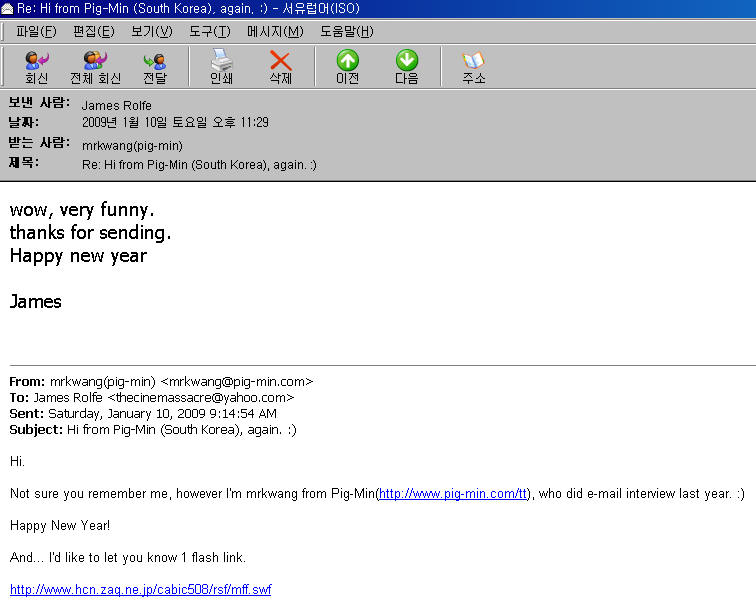
Task: Open the 도구(T) menu
Action: [x=209, y=31]
